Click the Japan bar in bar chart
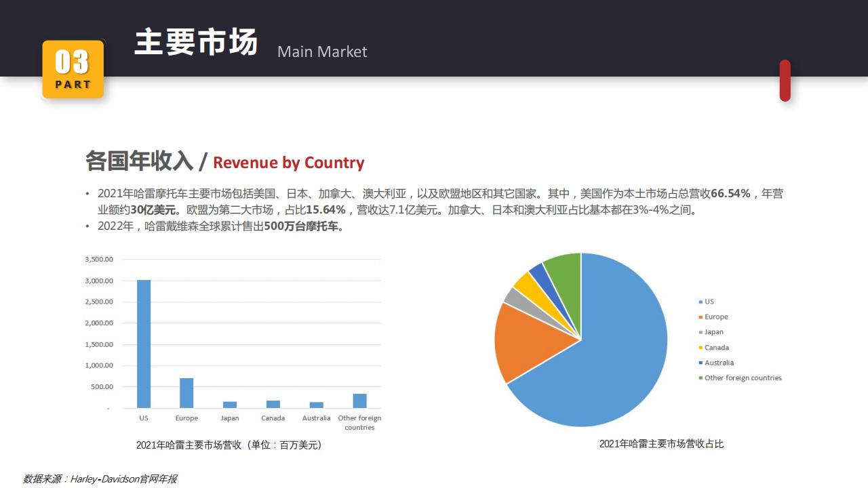 (x=230, y=405)
